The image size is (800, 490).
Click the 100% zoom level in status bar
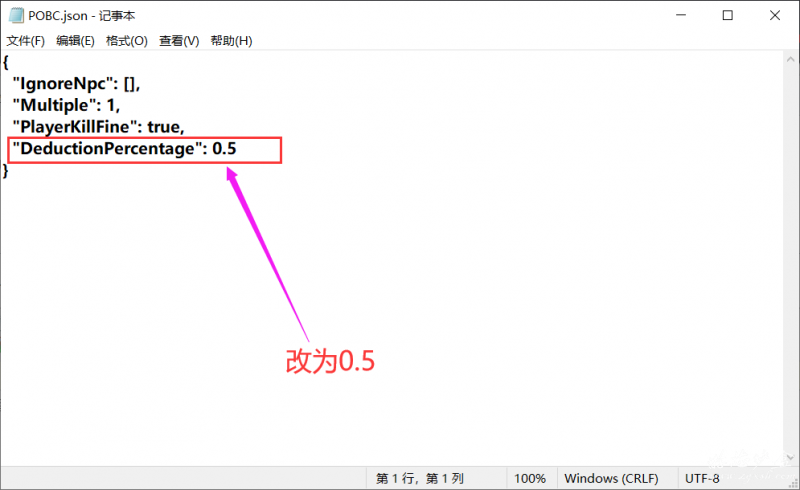530,478
